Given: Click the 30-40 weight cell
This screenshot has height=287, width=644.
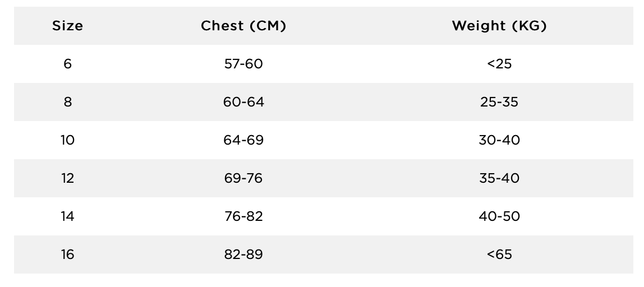Looking at the screenshot, I should (499, 140).
